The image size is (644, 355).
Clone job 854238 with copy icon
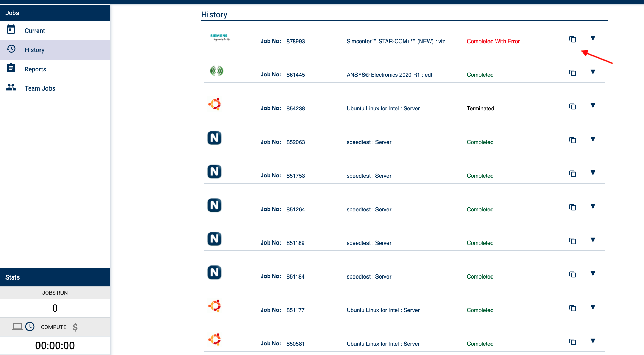pyautogui.click(x=573, y=106)
